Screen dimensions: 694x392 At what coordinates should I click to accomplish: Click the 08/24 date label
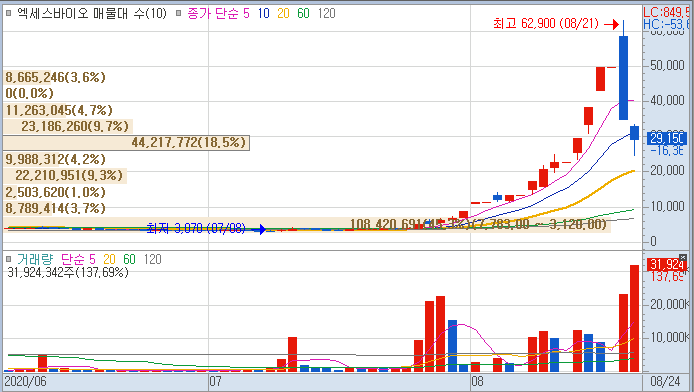click(665, 381)
